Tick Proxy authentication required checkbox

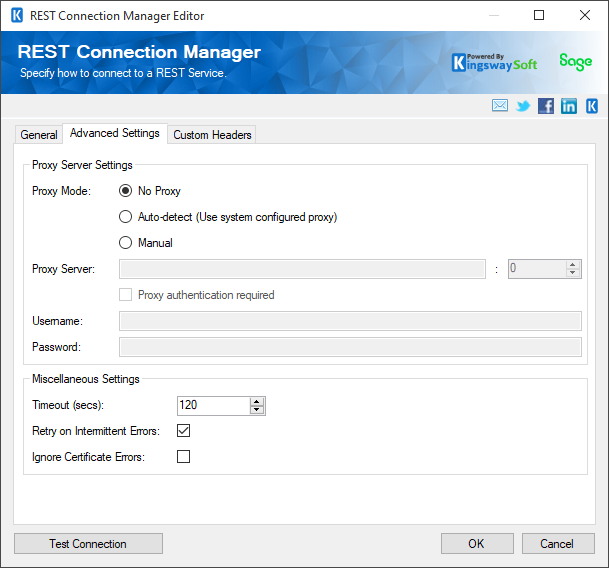[x=125, y=295]
